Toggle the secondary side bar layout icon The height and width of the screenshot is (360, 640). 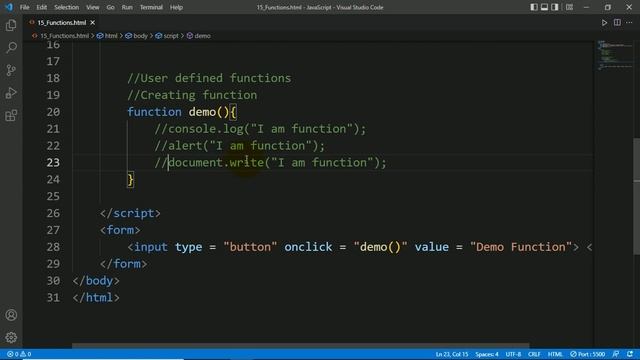click(555, 7)
